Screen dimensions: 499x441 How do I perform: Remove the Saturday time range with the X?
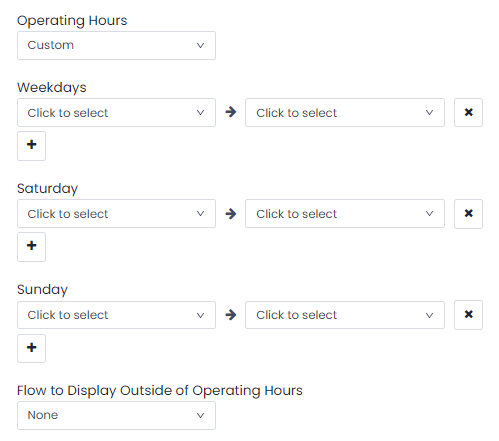tap(468, 214)
